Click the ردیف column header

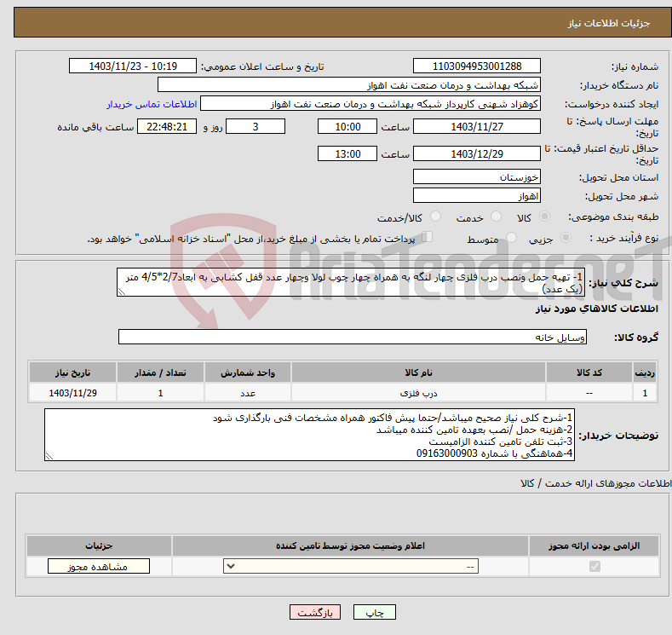click(645, 372)
